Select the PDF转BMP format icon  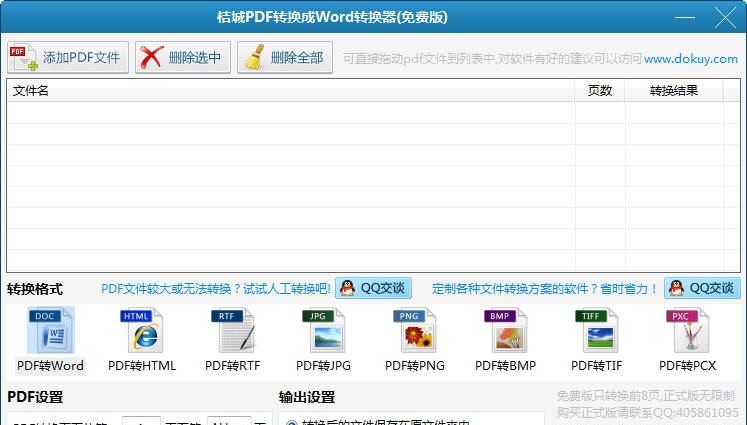coord(505,340)
